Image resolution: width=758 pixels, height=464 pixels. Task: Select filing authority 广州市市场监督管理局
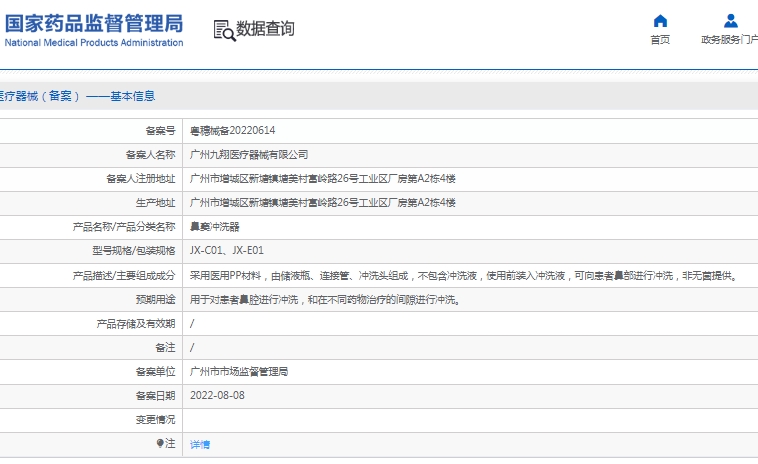(239, 371)
